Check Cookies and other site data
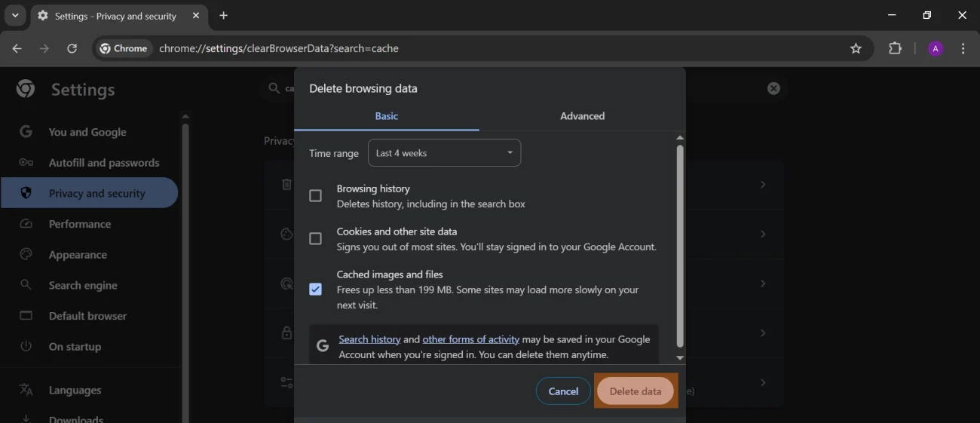Viewport: 980px width, 423px height. [316, 239]
